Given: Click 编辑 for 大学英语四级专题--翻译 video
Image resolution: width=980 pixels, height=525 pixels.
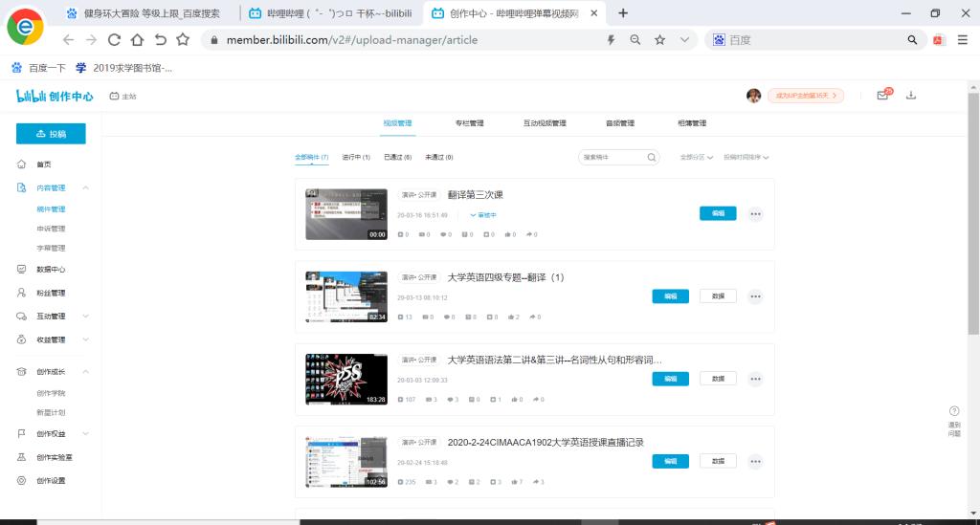Looking at the screenshot, I should click(670, 296).
